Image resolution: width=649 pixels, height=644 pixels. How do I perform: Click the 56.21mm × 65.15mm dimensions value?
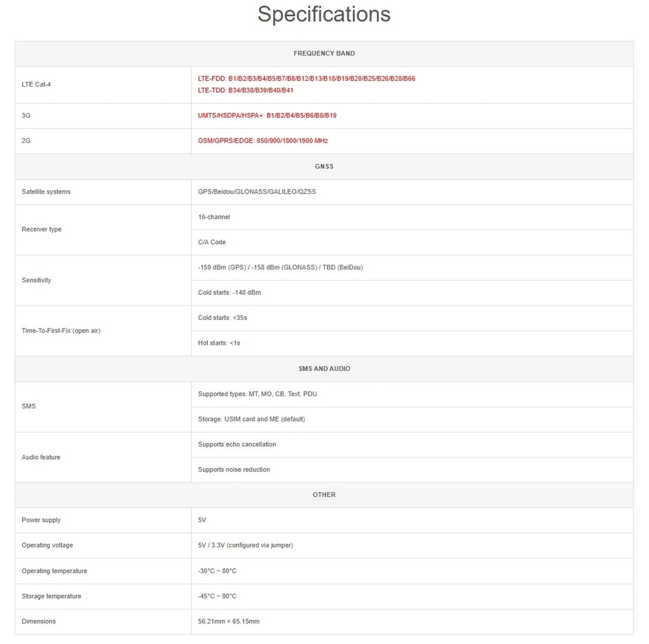coord(229,621)
